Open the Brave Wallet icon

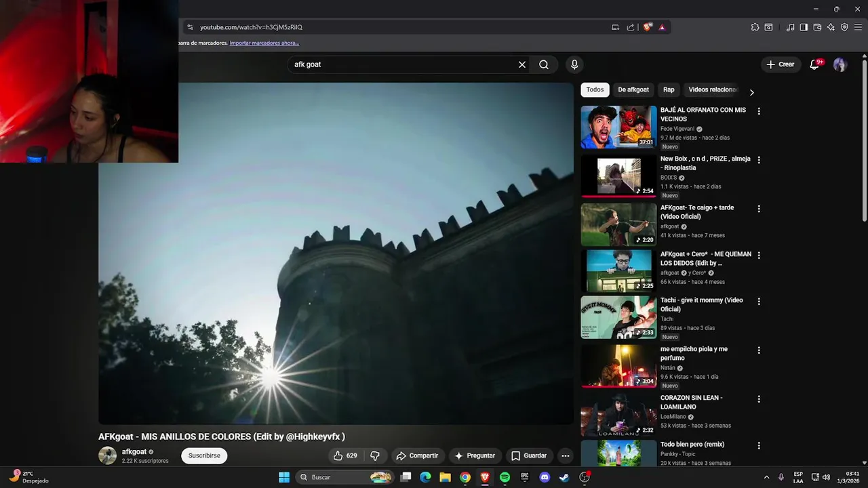tap(817, 27)
